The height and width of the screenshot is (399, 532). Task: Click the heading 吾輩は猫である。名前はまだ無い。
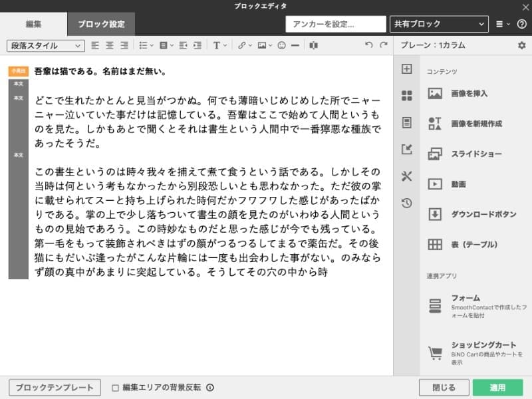pos(100,71)
